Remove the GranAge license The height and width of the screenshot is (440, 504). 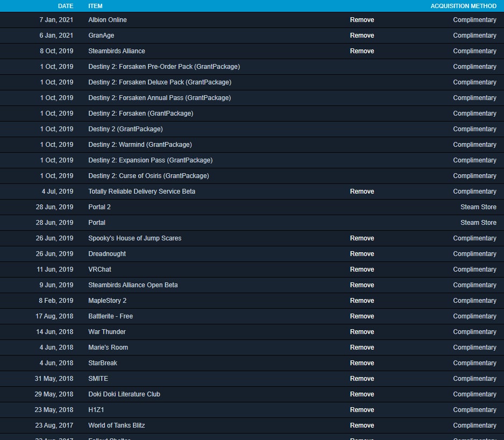pos(362,36)
